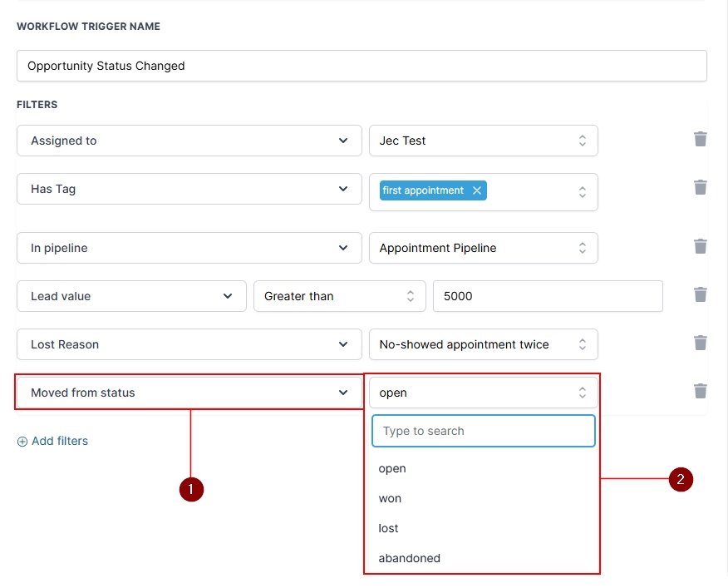Open the No-showed appointment twice dropdown

483,344
